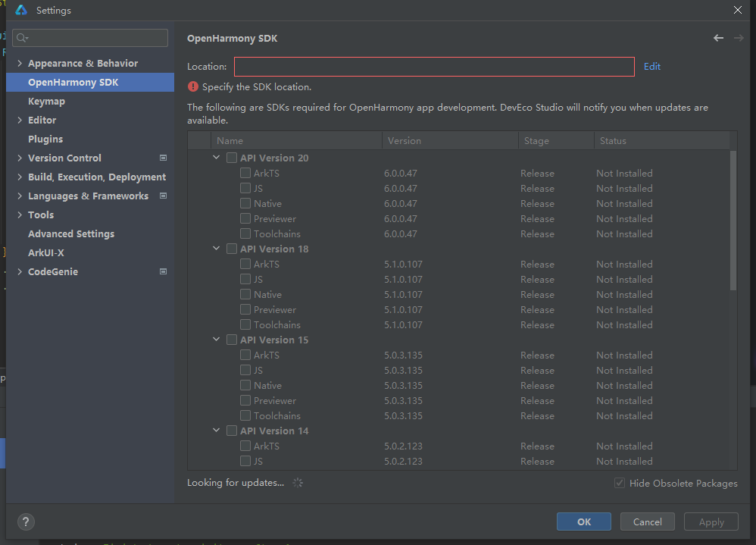Click the red error icon under Location

coord(193,87)
